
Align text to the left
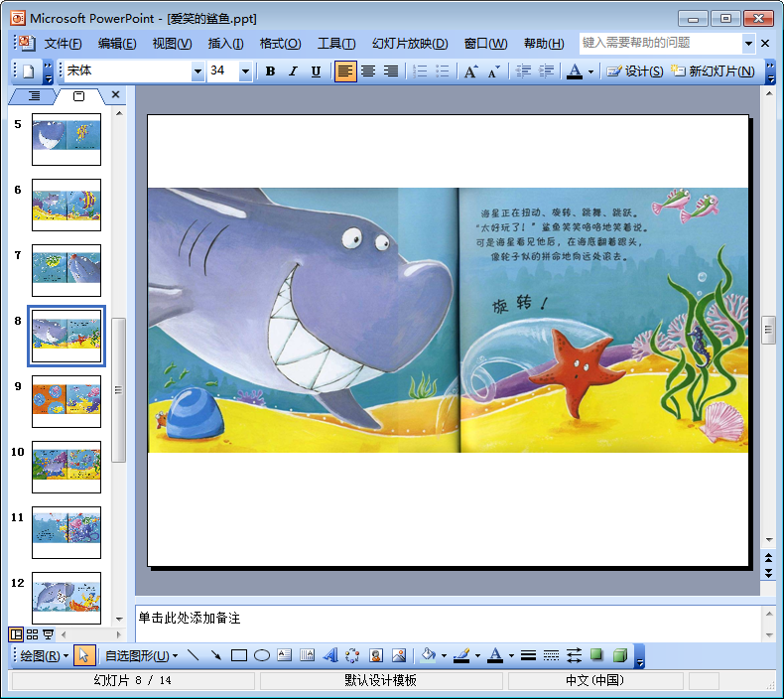point(345,71)
